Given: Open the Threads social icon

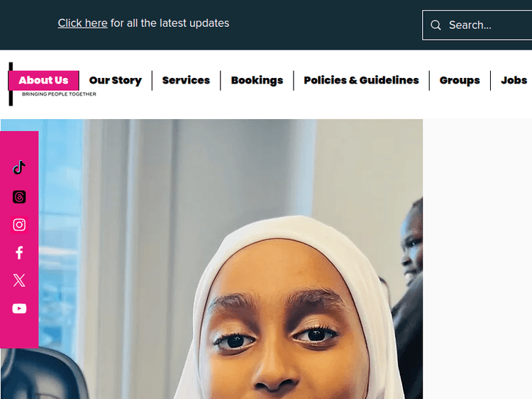Looking at the screenshot, I should [x=19, y=196].
